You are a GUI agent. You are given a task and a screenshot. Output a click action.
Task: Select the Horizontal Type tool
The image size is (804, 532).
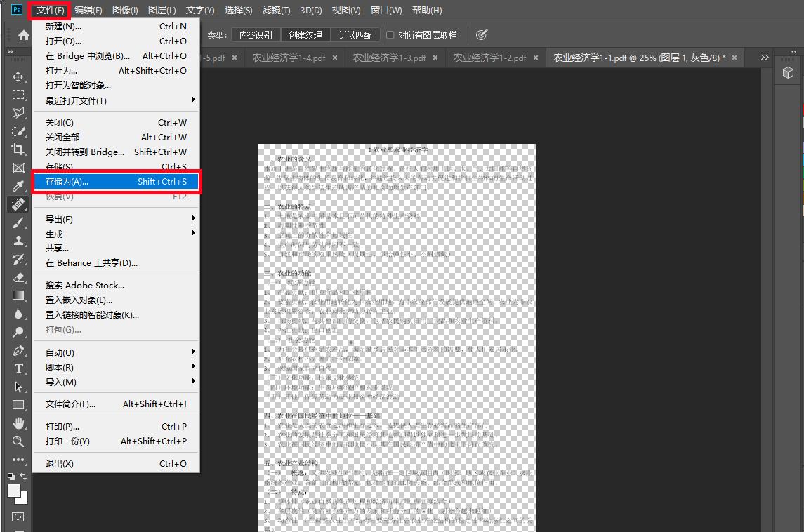coord(18,368)
